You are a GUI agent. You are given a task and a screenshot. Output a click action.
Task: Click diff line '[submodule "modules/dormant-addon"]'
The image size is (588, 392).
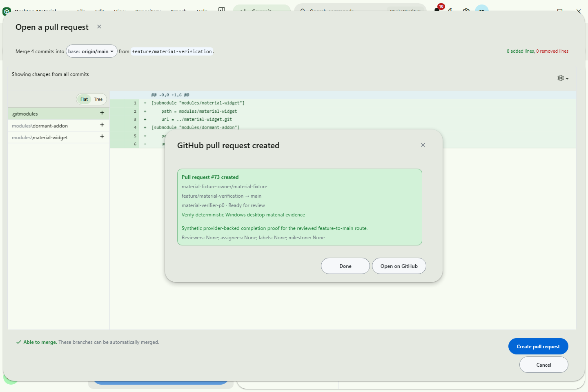tap(195, 127)
